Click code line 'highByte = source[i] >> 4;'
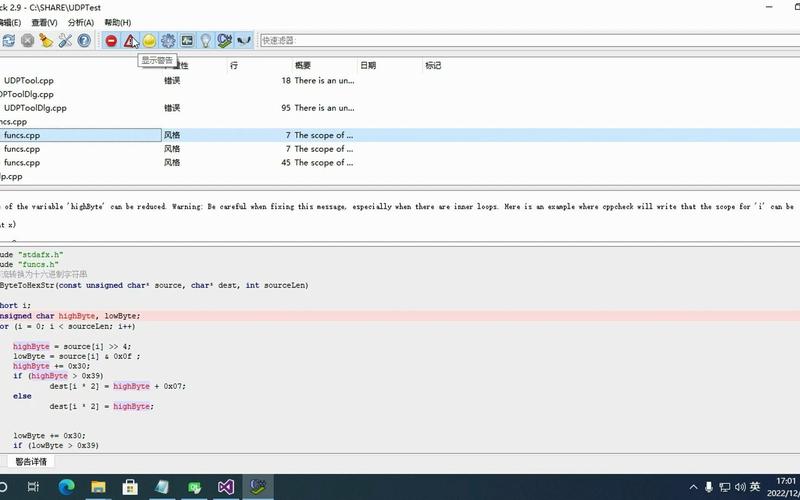The image size is (800, 500). [72, 346]
